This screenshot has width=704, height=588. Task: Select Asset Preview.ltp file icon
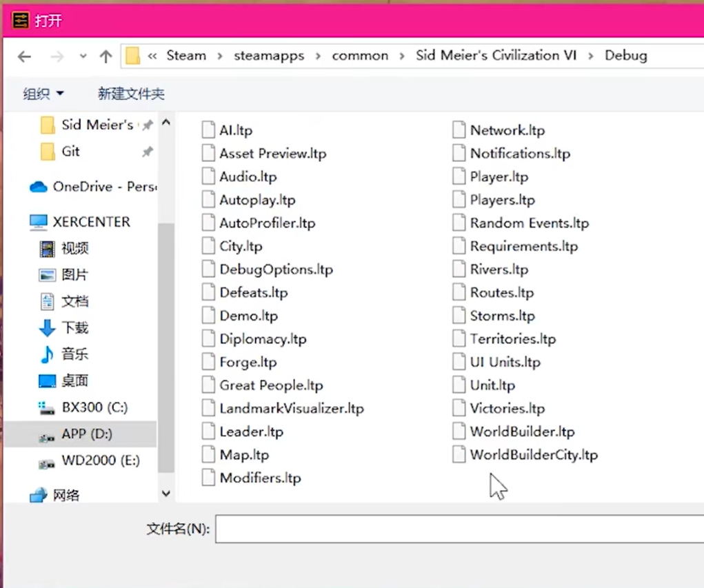(208, 153)
